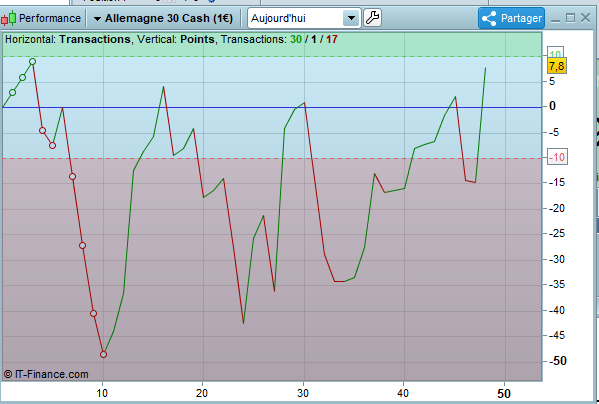Click the dropdown arrow beside Aujourd'hui

(x=351, y=18)
